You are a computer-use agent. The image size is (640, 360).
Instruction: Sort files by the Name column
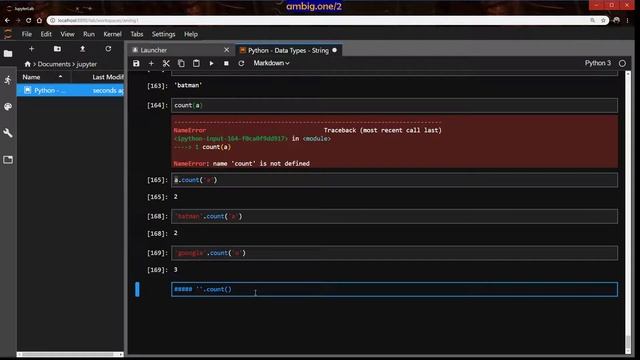pos(44,77)
